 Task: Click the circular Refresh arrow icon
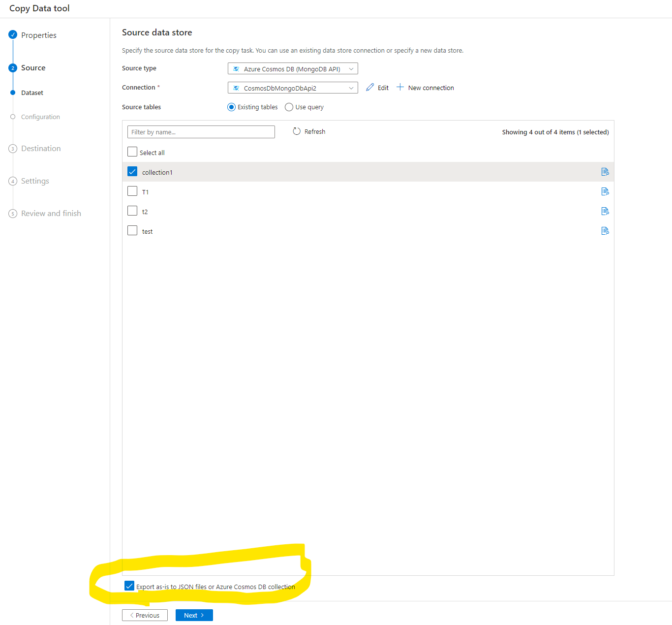[297, 131]
